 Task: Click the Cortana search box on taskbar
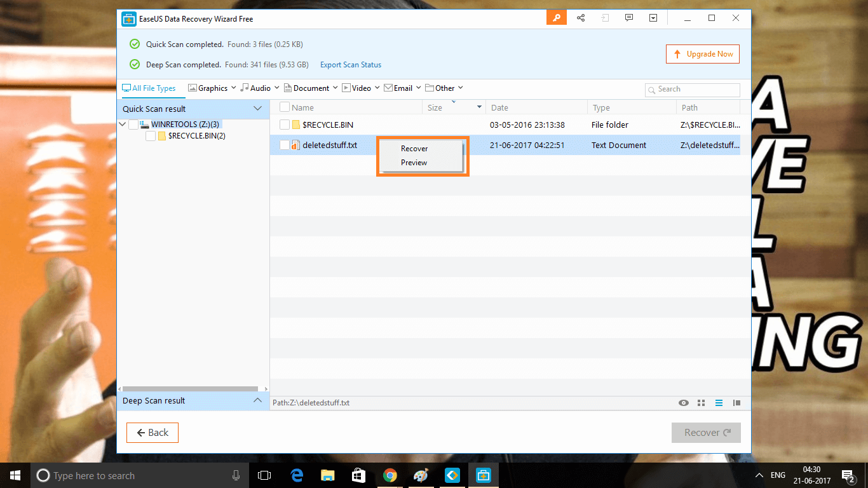click(139, 475)
